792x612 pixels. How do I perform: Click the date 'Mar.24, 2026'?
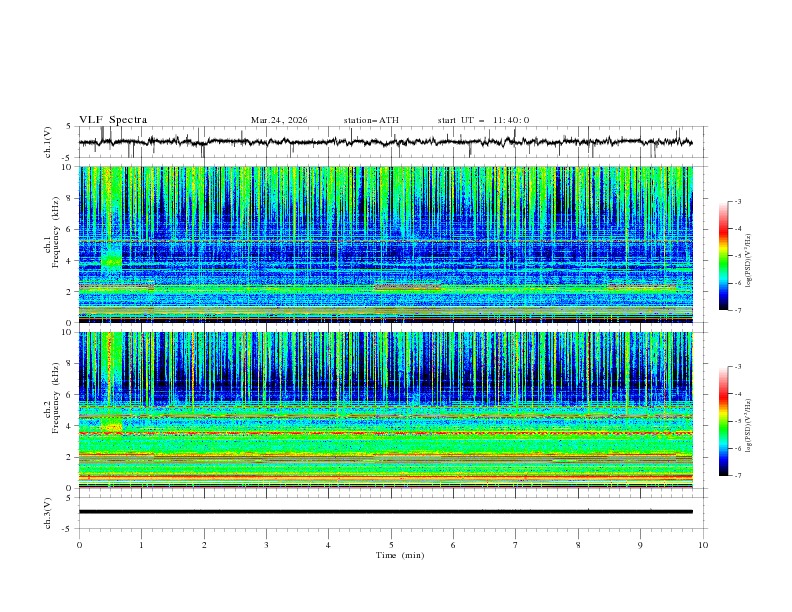(x=279, y=120)
